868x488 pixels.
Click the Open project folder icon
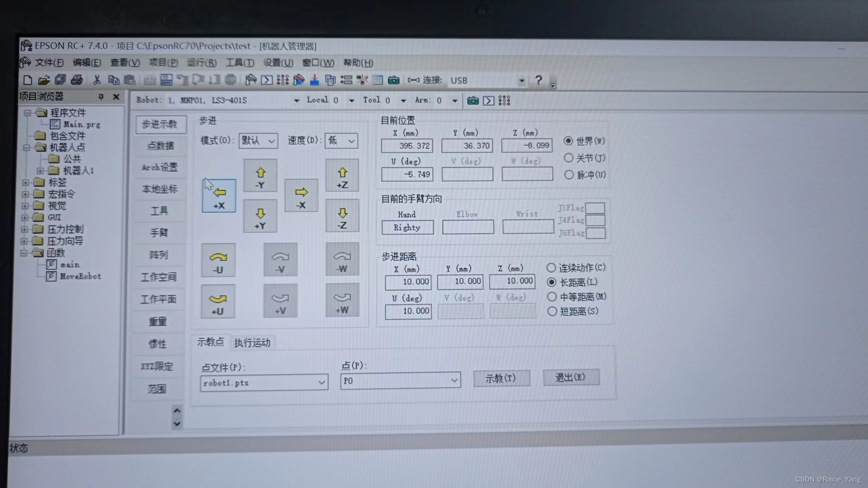(x=44, y=80)
